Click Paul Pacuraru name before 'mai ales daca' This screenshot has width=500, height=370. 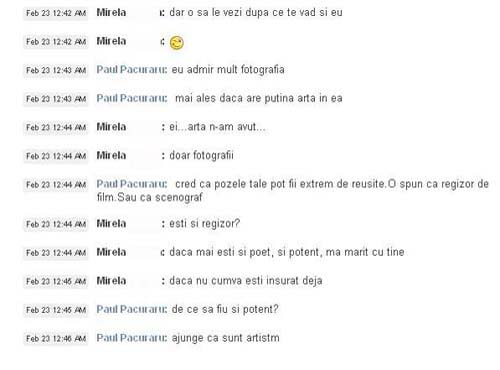coord(132,98)
